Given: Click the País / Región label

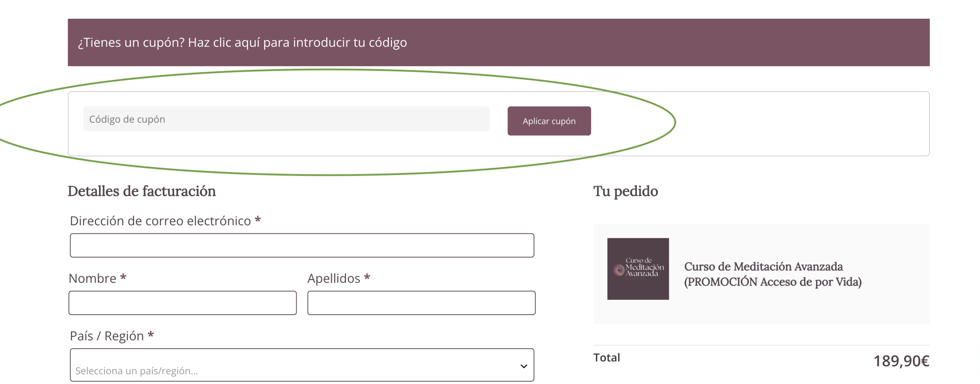Looking at the screenshot, I should [106, 336].
